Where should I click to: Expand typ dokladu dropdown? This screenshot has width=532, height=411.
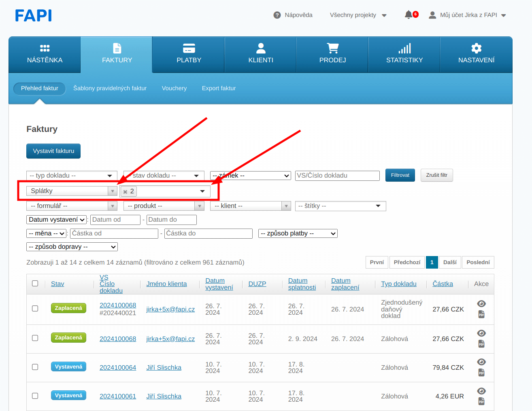tap(72, 176)
